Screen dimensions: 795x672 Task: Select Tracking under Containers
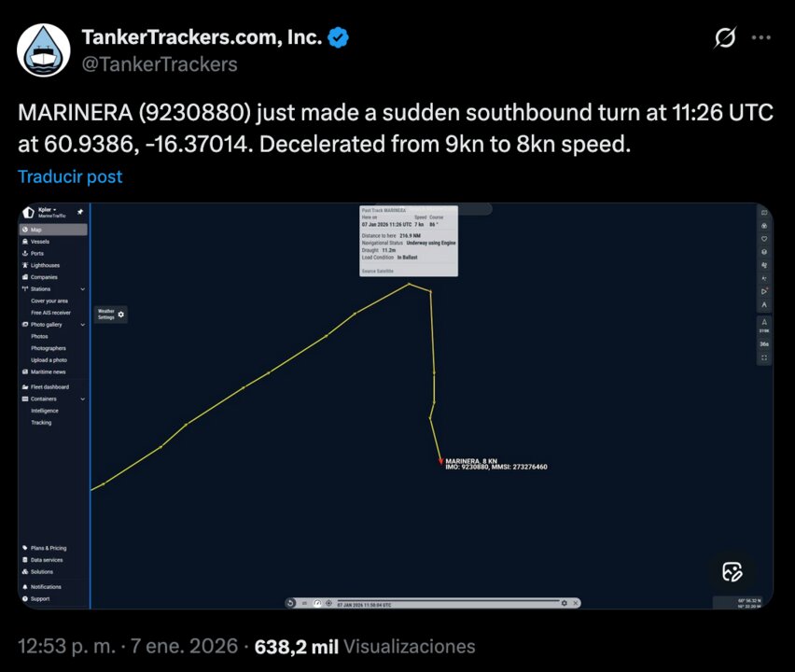pyautogui.click(x=41, y=422)
